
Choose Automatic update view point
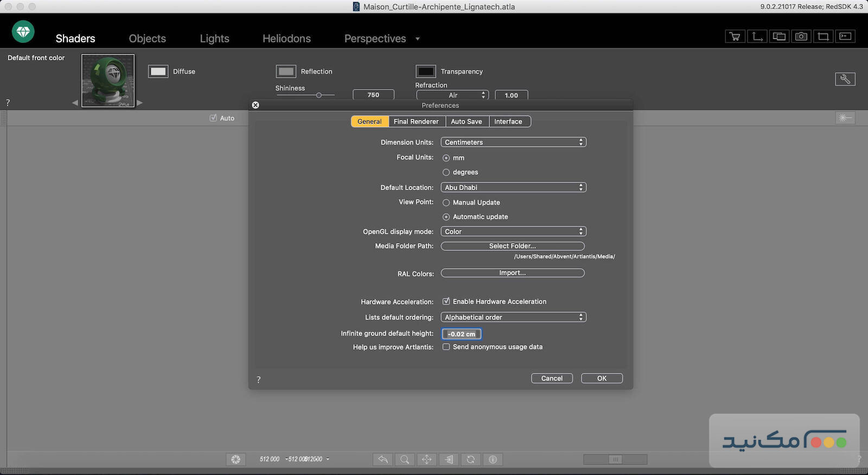click(x=446, y=217)
